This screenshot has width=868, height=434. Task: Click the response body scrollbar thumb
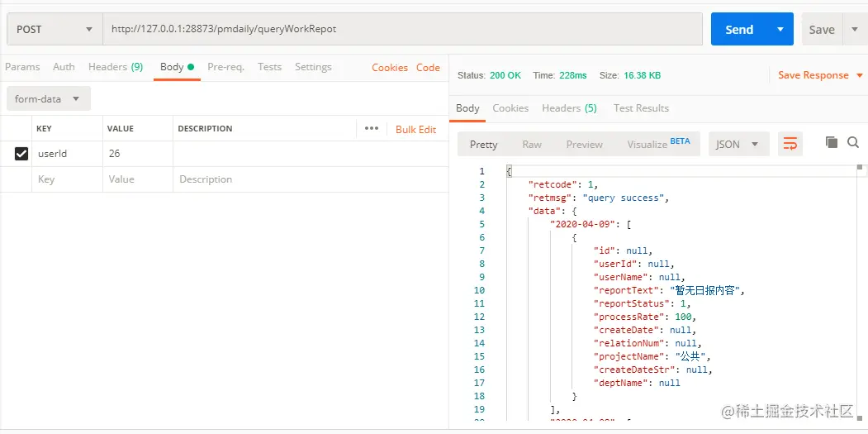coord(860,167)
